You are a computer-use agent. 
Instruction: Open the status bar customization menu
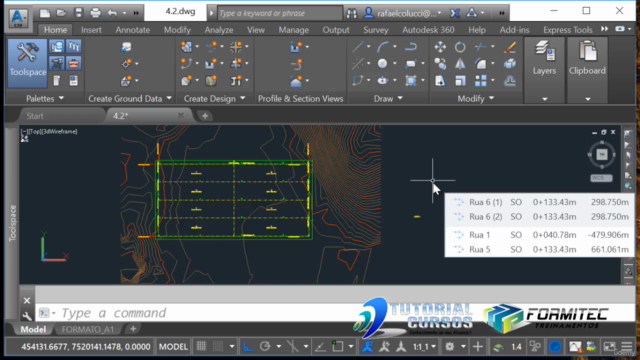(627, 347)
